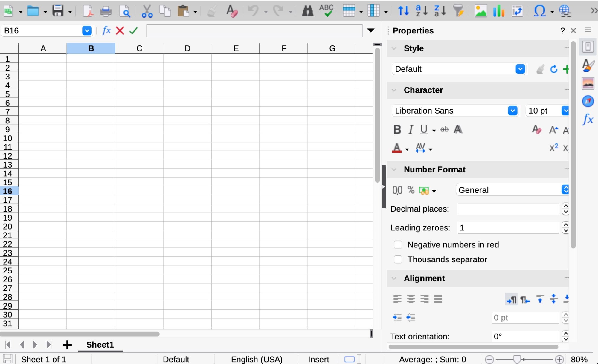Check the Thousands separator option
The height and width of the screenshot is (364, 598).
pyautogui.click(x=398, y=259)
